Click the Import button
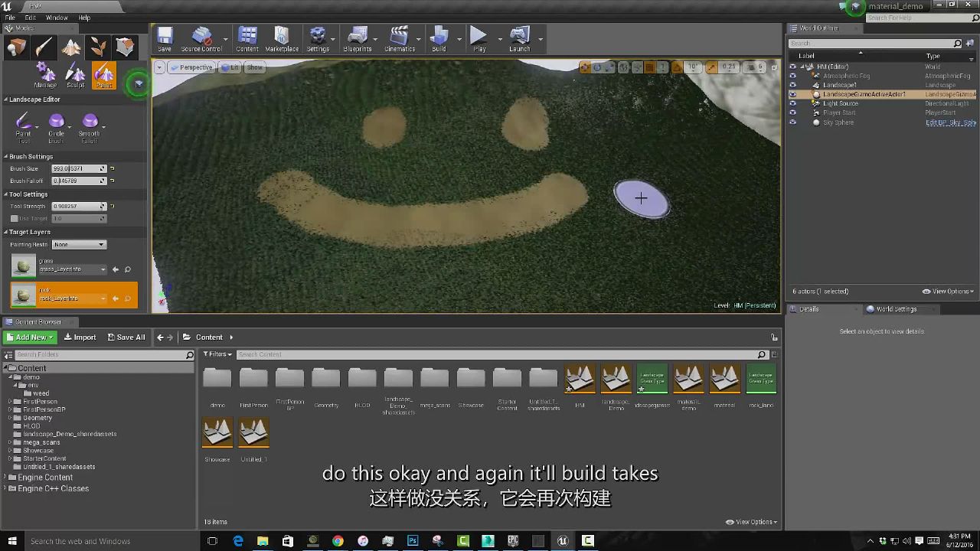The height and width of the screenshot is (551, 980). pos(80,337)
